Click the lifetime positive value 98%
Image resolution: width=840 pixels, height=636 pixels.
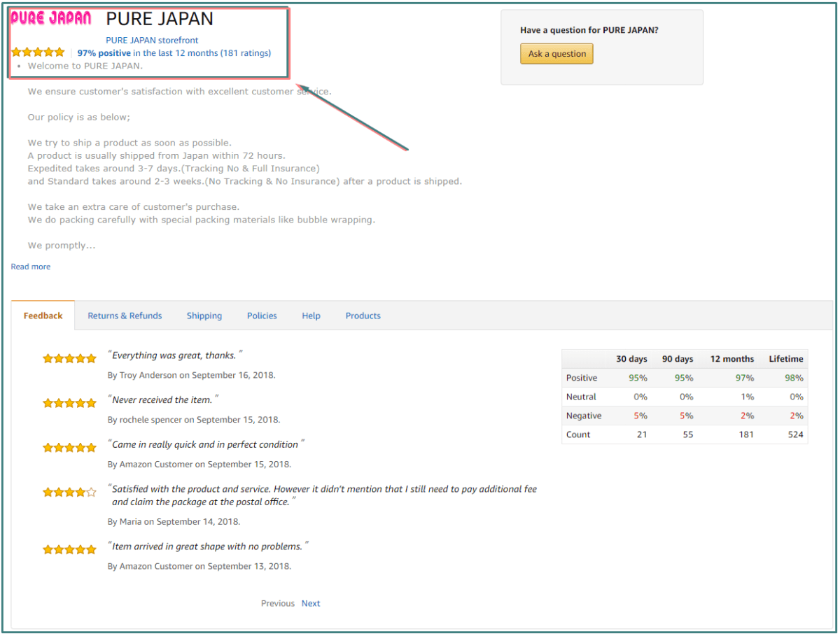[794, 378]
